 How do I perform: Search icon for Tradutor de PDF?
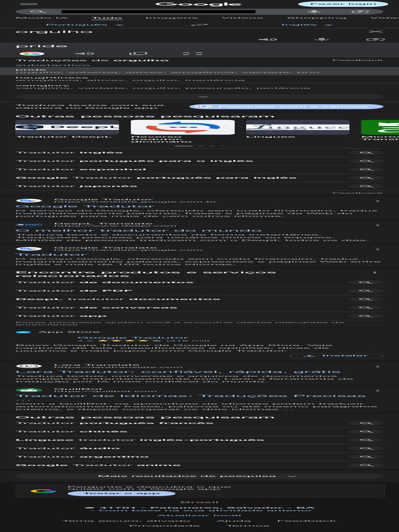pyautogui.click(x=366, y=291)
